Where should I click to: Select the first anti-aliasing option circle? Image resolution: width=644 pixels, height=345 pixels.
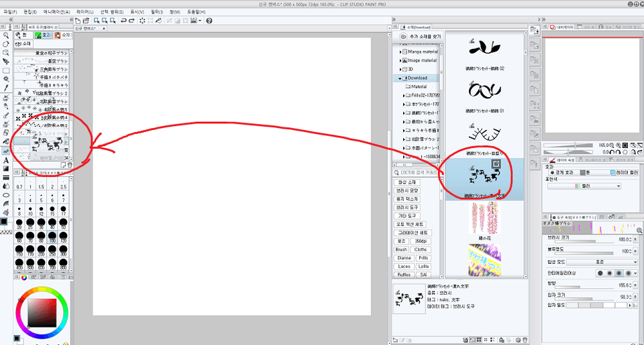(600, 273)
